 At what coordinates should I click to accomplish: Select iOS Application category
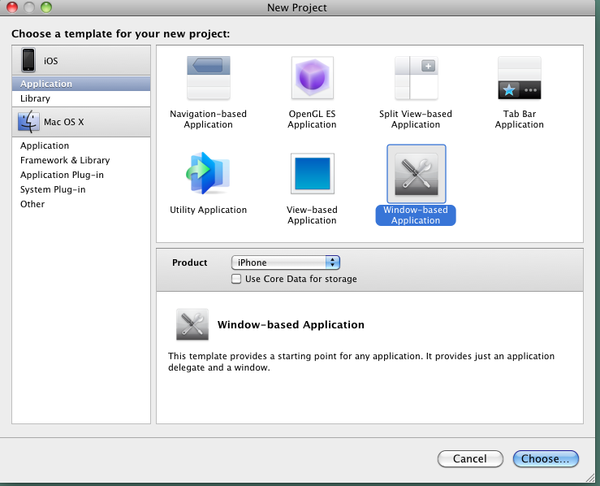tap(81, 84)
